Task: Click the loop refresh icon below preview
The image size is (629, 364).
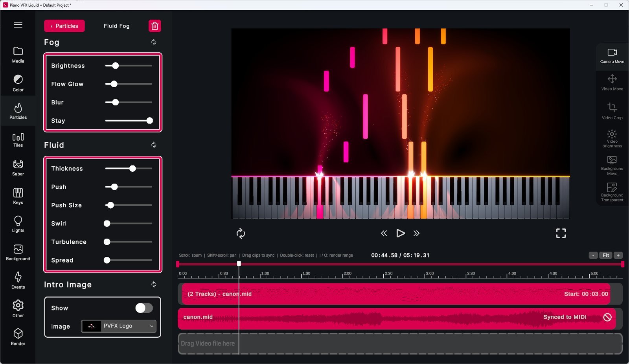Action: coord(241,233)
